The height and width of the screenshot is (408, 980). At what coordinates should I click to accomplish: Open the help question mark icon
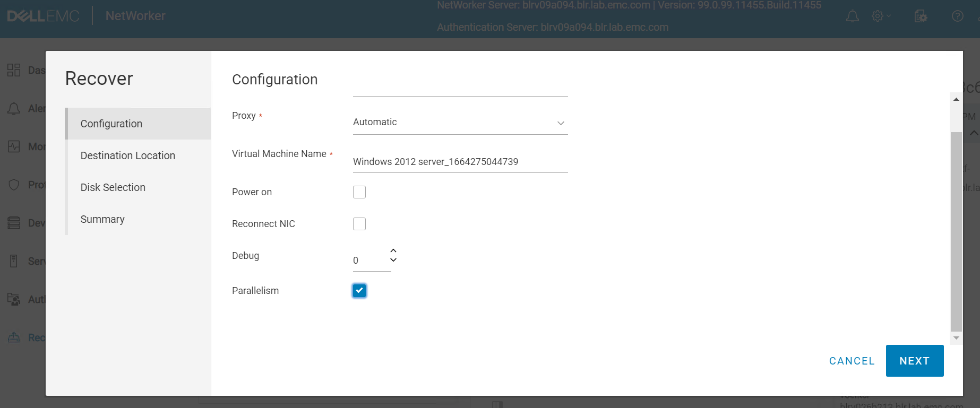pos(958,16)
